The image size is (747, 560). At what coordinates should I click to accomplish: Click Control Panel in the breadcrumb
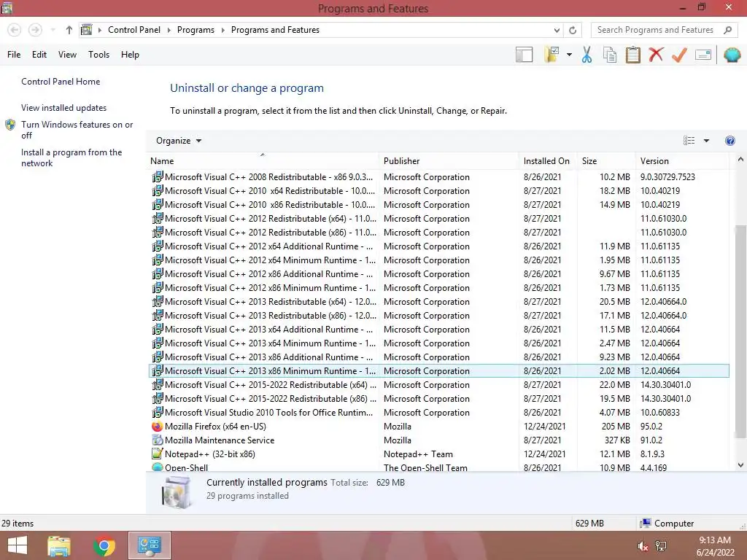134,30
